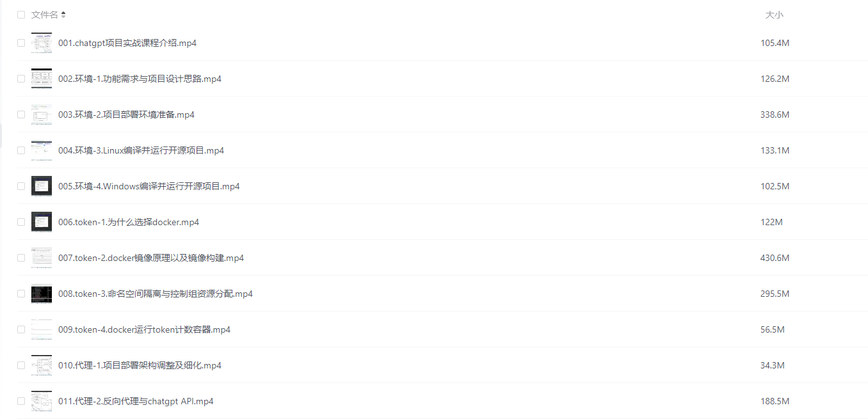Click thumbnail icon of 002.环境-1 video

(42, 79)
